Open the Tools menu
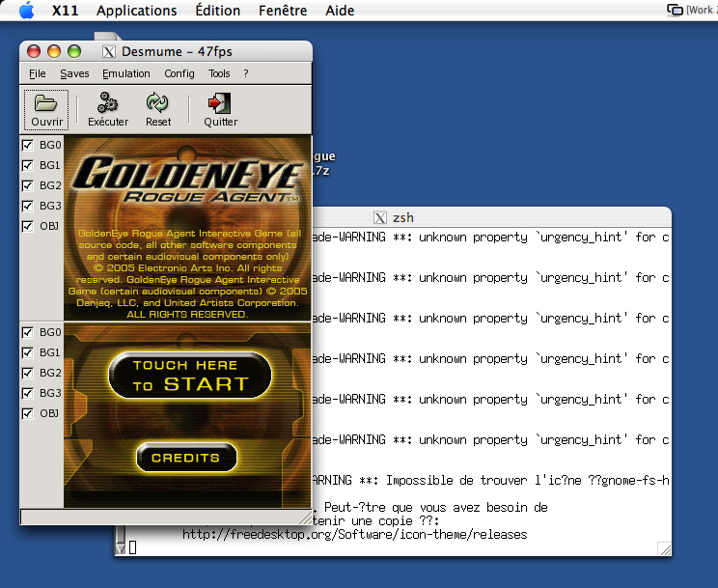The height and width of the screenshot is (588, 718). click(x=219, y=73)
